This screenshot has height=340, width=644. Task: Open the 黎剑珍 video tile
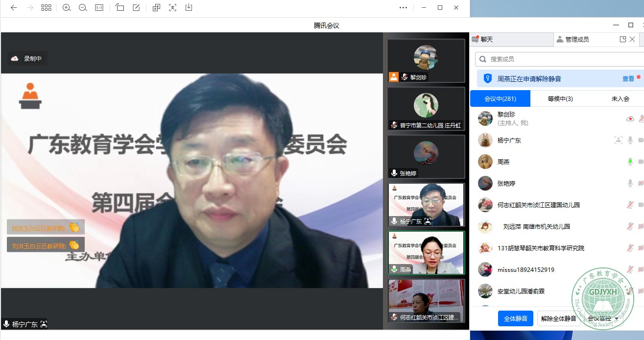coord(426,61)
